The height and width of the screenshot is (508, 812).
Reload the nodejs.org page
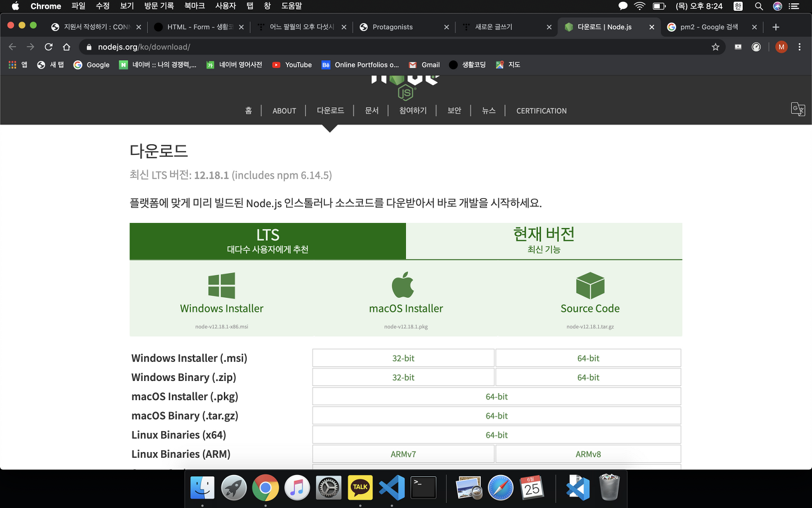(48, 47)
